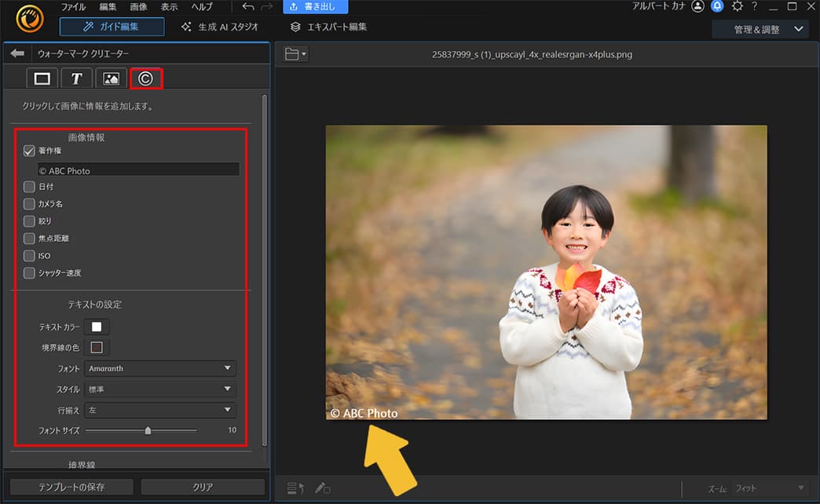Click the フォント サイズ slider handle
820x504 pixels.
pyautogui.click(x=148, y=430)
